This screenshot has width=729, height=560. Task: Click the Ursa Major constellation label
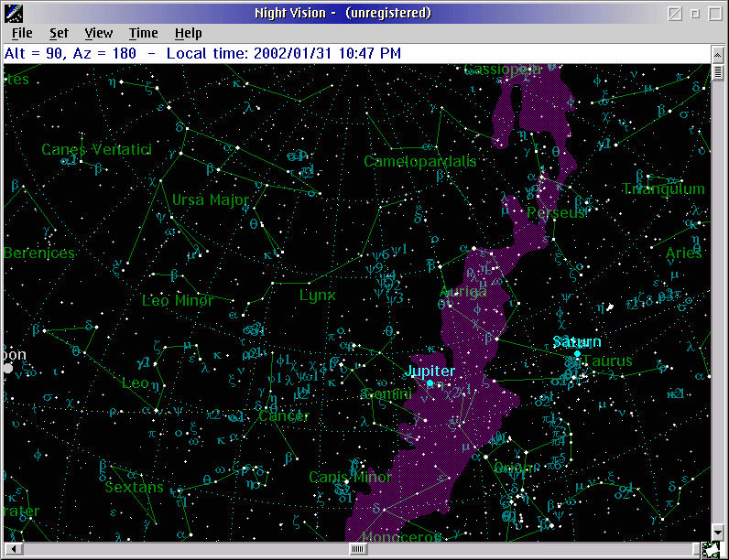211,199
